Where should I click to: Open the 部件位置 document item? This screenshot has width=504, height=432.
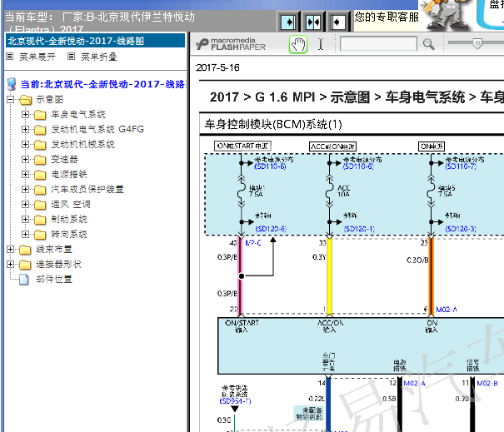(54, 279)
